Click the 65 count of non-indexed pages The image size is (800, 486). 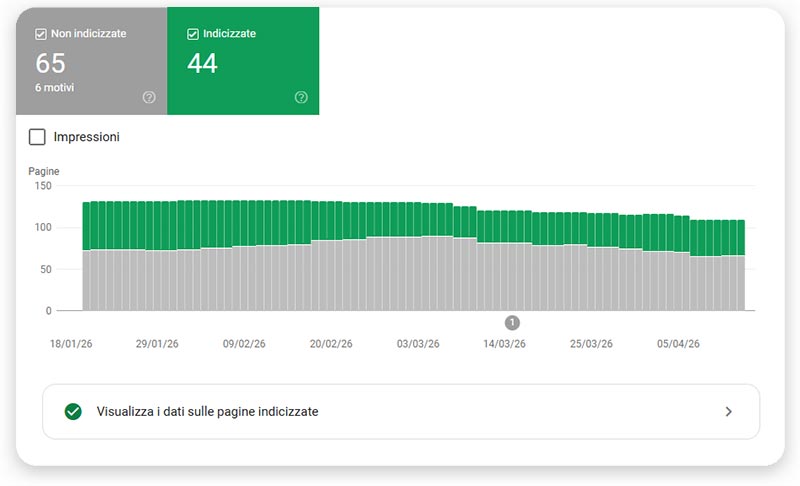tap(51, 64)
